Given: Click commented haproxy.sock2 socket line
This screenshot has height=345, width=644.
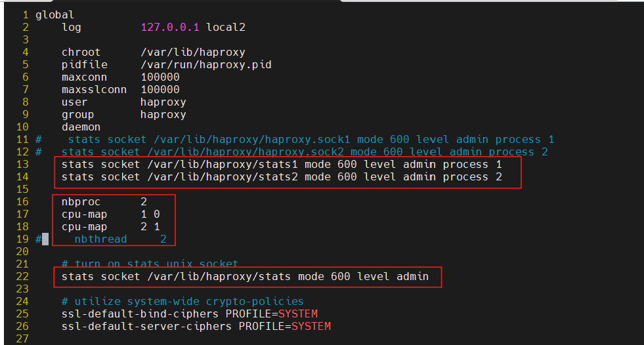Looking at the screenshot, I should click(291, 152).
